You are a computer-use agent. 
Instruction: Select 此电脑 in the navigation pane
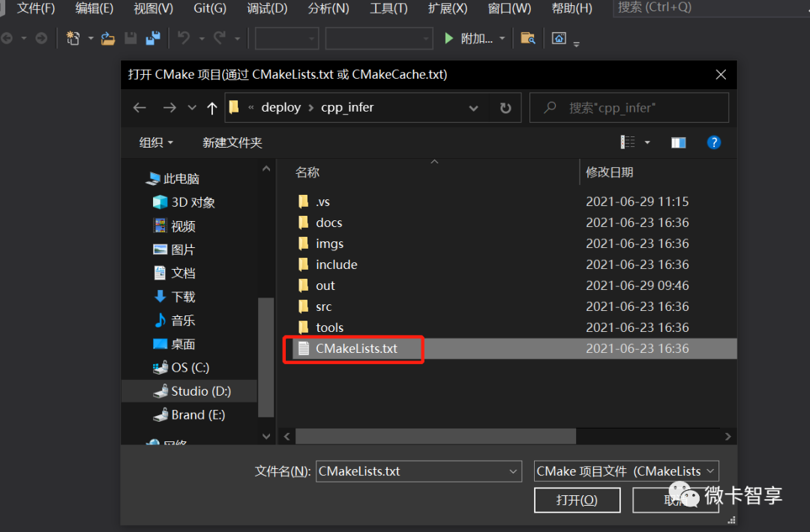point(172,178)
